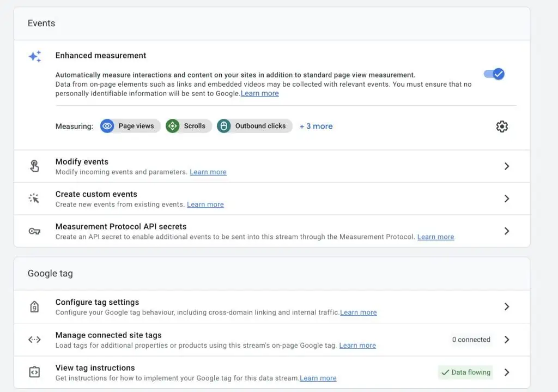
Task: Click the Configure tag settings tag icon
Action: point(34,307)
